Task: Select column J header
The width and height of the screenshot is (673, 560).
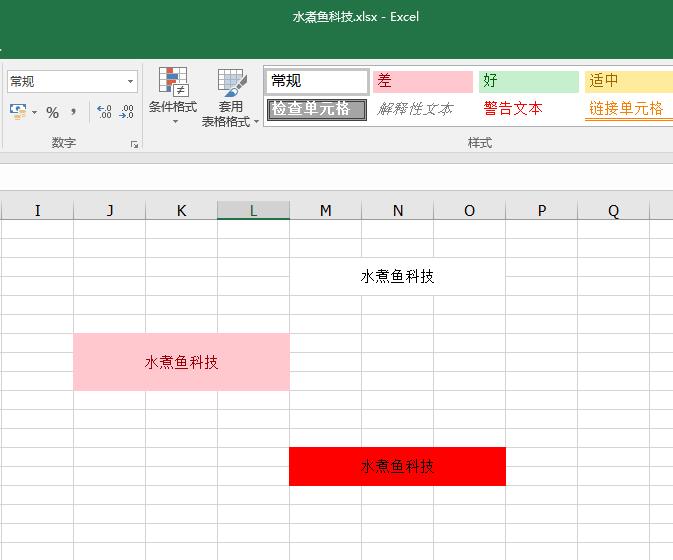Action: [109, 210]
